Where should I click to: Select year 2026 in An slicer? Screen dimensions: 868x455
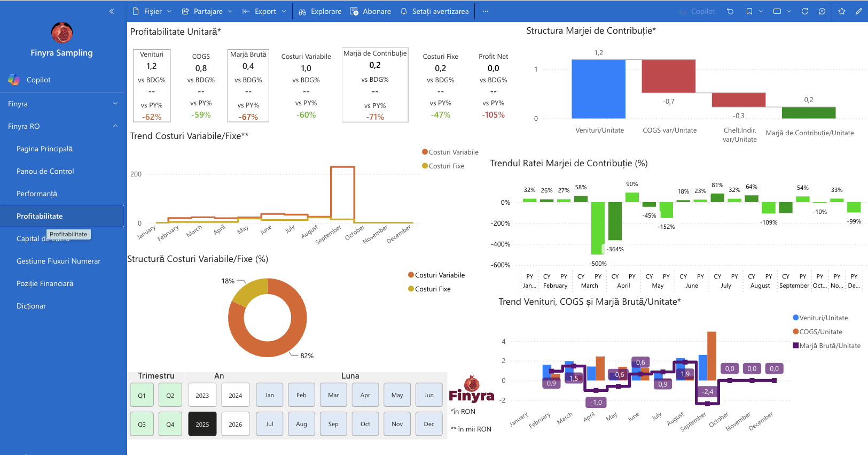pos(236,424)
